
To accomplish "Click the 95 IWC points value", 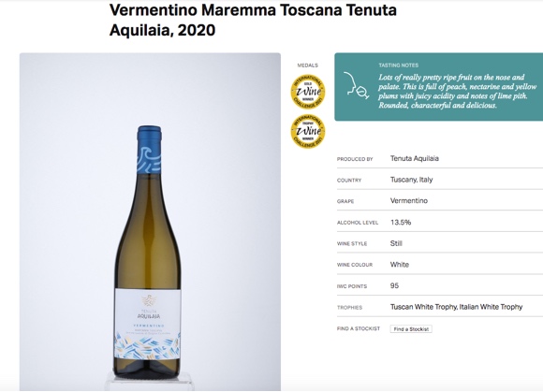I will click(x=394, y=285).
